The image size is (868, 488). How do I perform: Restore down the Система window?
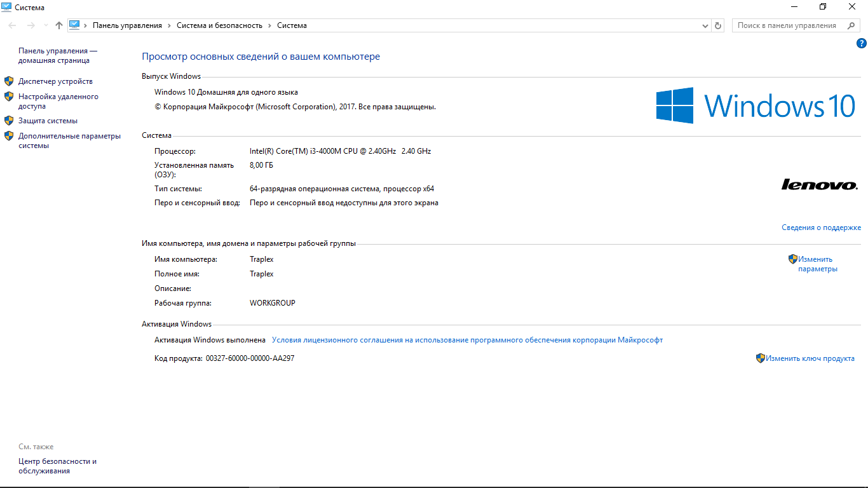coord(823,6)
